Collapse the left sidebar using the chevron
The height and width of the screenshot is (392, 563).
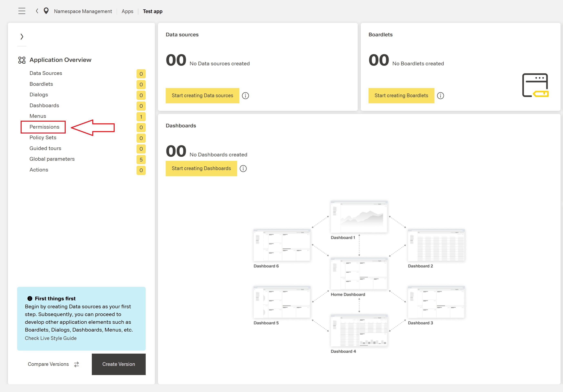point(22,36)
